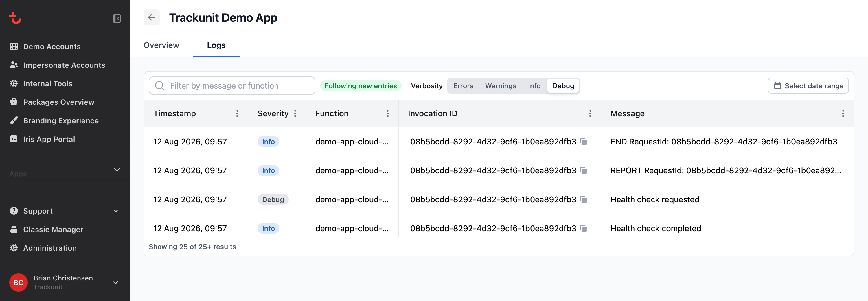Viewport: 868px width, 301px height.
Task: Click Info badge in END RequestId row
Action: point(269,142)
